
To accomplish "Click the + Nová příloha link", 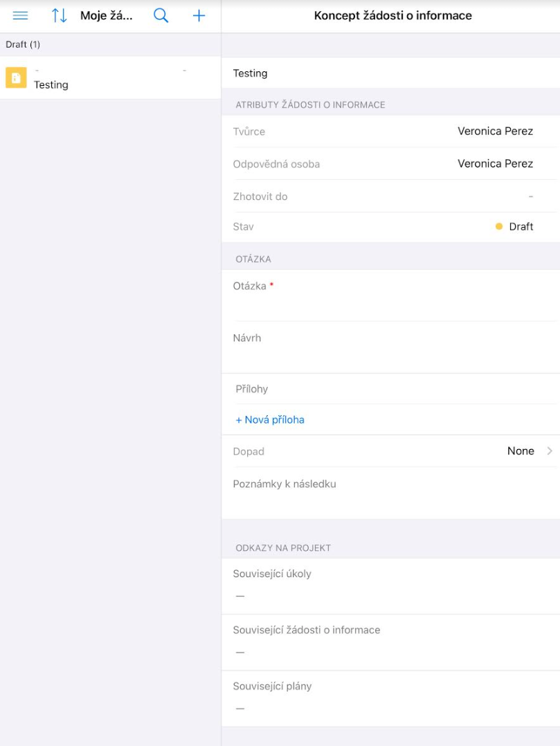I will tap(270, 419).
